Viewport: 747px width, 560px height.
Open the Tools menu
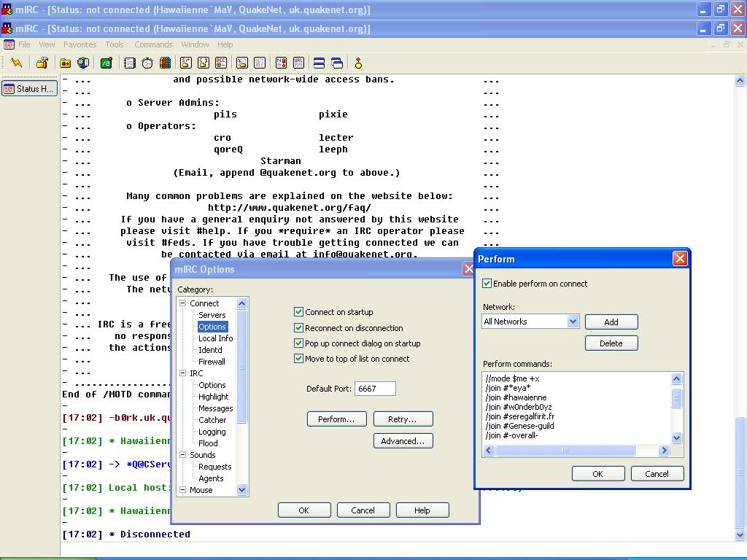point(115,44)
